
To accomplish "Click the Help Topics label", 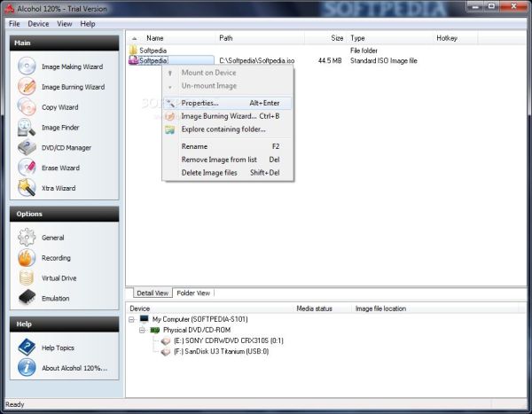I will tap(58, 348).
